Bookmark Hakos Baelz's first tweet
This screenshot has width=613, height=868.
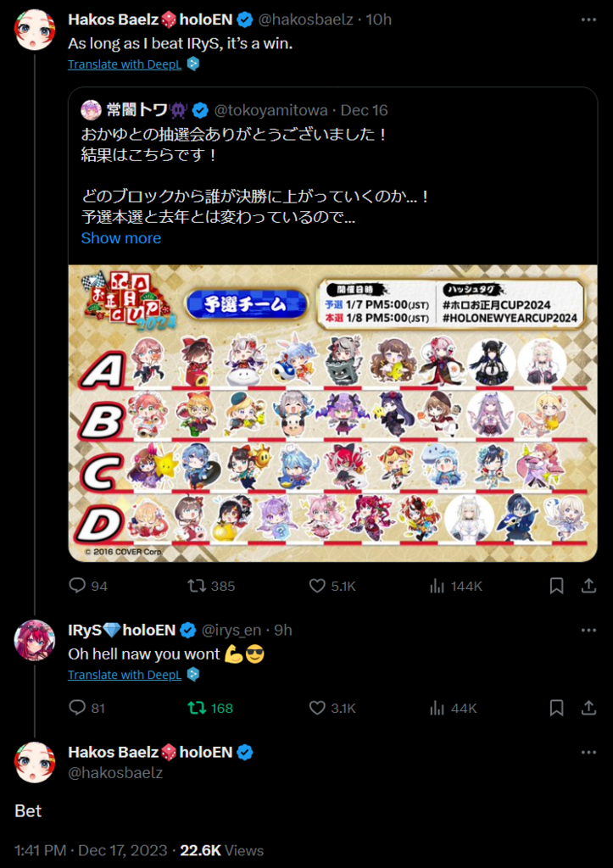[556, 586]
